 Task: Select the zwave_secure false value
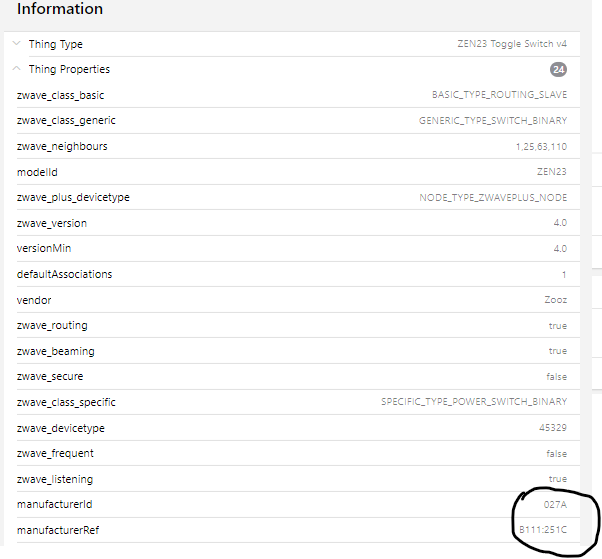[556, 377]
